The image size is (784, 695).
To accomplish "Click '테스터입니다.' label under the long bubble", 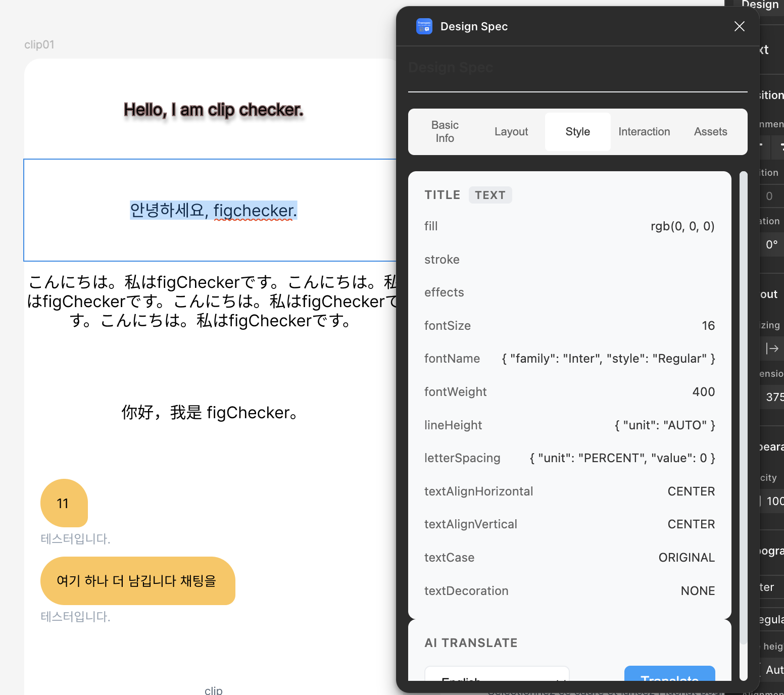I will 75,617.
